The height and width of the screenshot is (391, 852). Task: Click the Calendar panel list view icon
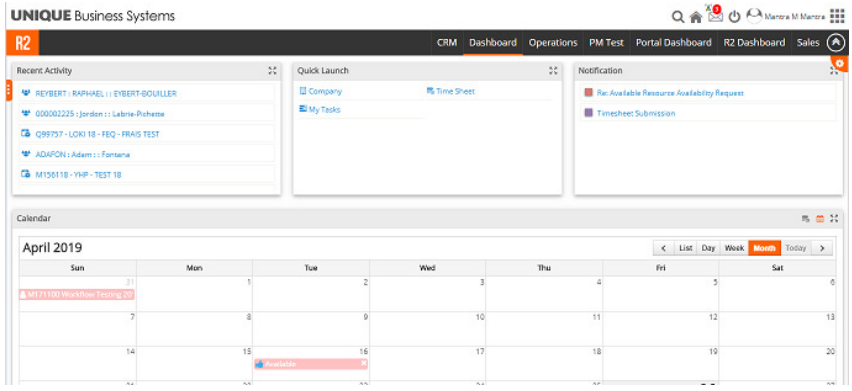(806, 218)
